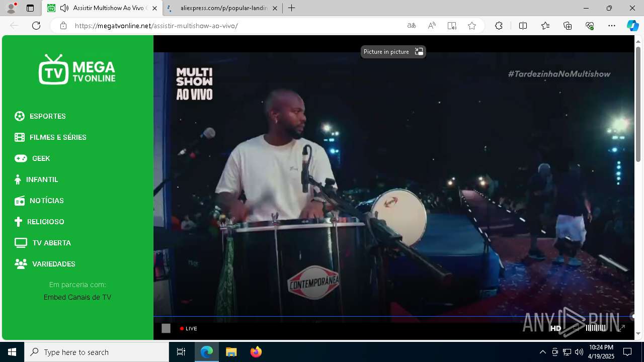The height and width of the screenshot is (362, 644).
Task: Close the aliexpress tab
Action: [274, 8]
